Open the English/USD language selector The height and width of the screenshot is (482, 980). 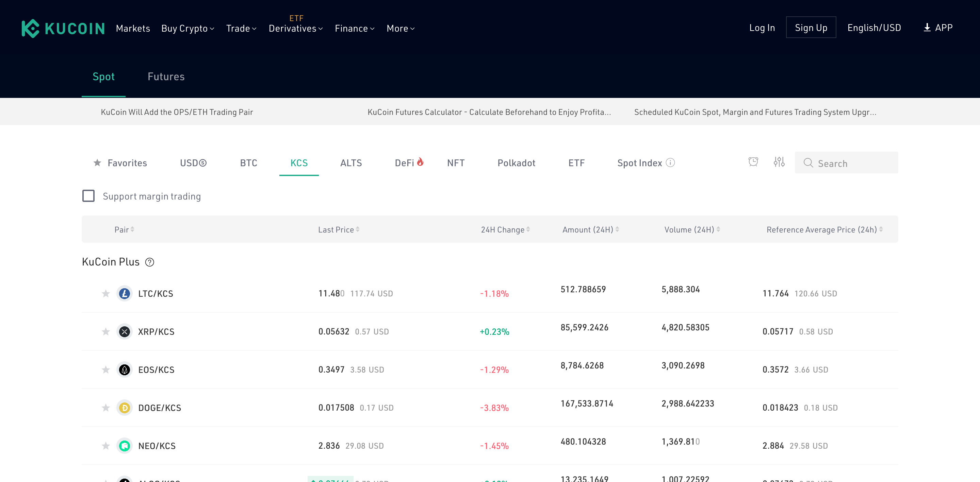tap(874, 28)
